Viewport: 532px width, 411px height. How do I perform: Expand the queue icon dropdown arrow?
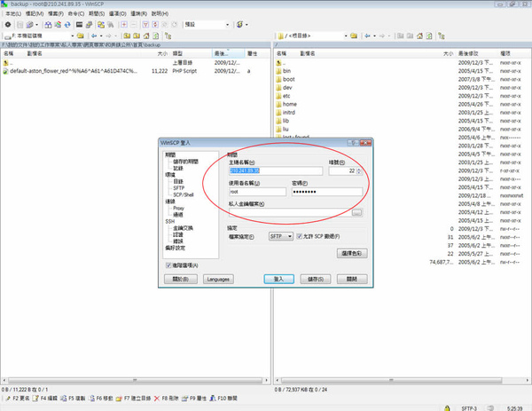pyautogui.click(x=36, y=25)
